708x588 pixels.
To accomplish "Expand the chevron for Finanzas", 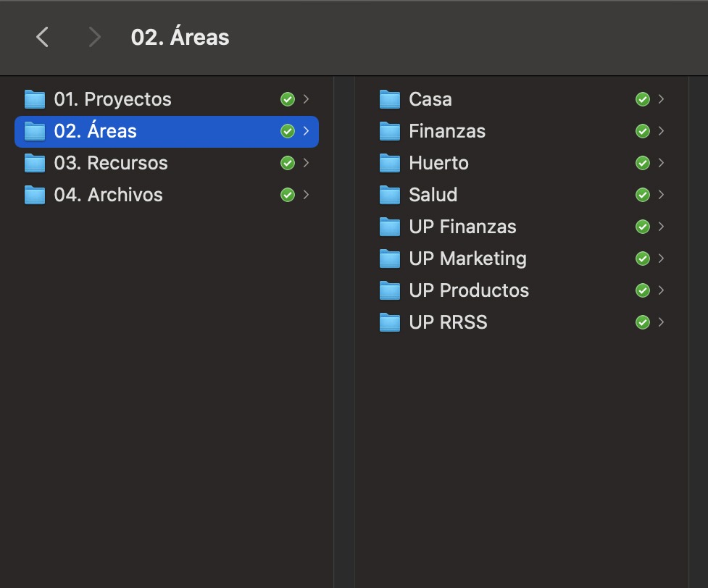I will pyautogui.click(x=661, y=131).
